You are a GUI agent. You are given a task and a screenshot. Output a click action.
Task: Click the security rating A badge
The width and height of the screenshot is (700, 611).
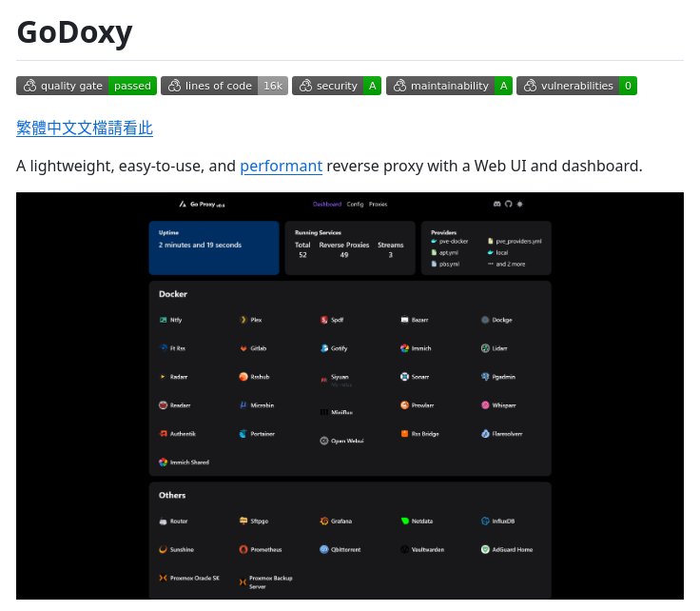coord(337,86)
